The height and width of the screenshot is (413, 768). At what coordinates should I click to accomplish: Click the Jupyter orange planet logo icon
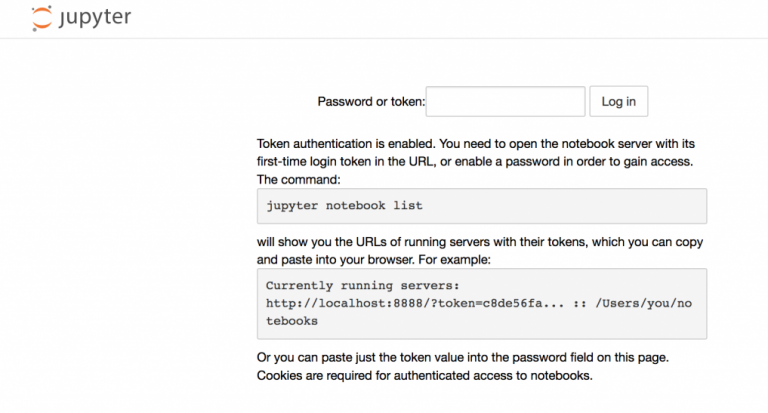point(42,18)
